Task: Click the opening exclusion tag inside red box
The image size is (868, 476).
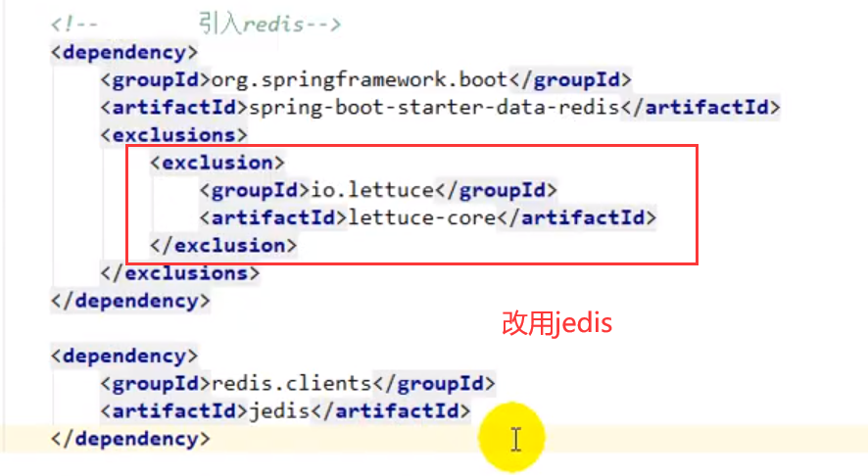Action: coord(217,163)
